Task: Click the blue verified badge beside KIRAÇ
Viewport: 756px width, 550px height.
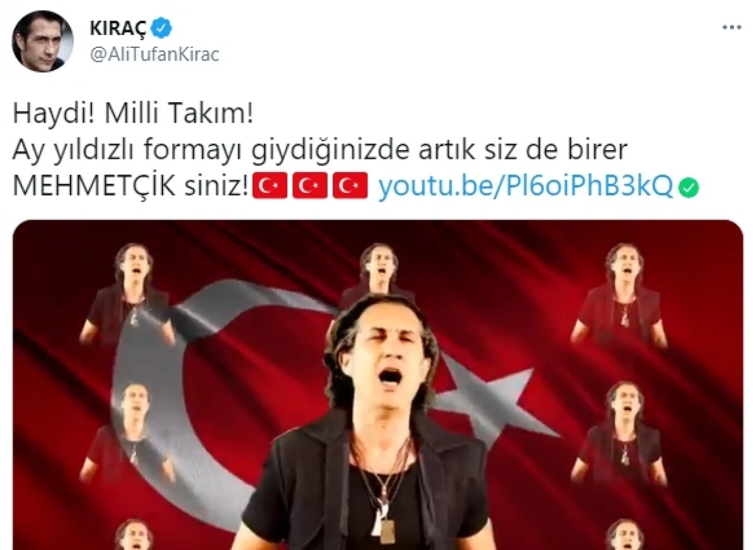Action: (164, 28)
